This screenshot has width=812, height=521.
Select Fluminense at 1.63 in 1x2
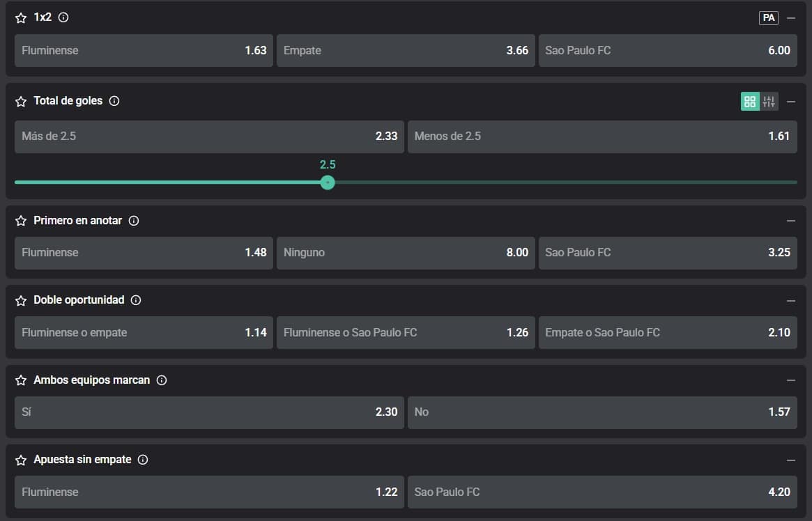(144, 50)
